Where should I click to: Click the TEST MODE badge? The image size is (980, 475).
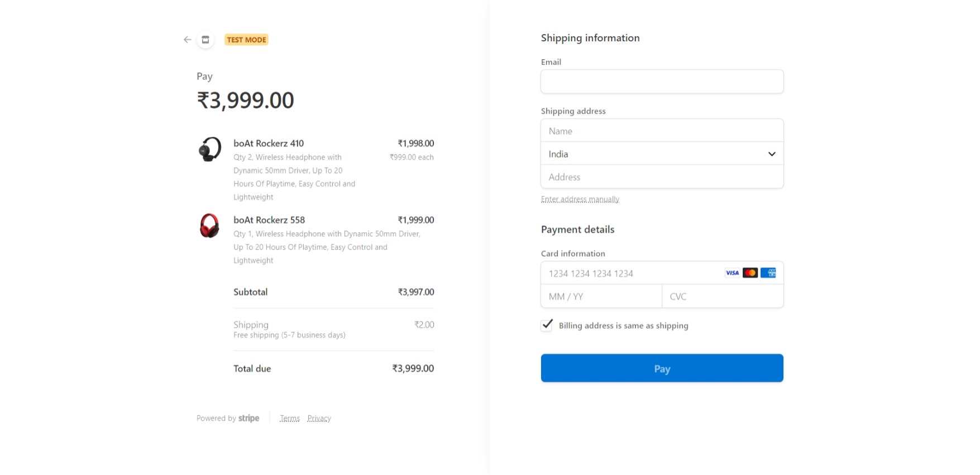coord(246,40)
